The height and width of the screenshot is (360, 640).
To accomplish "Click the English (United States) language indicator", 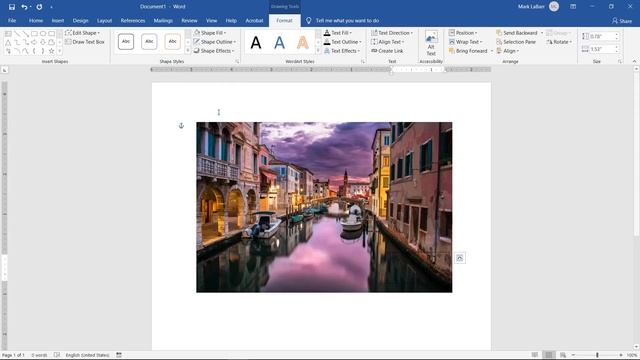I will tap(87, 355).
